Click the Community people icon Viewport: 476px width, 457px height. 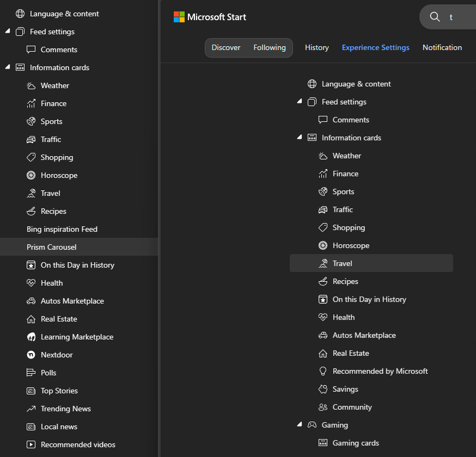tap(323, 407)
